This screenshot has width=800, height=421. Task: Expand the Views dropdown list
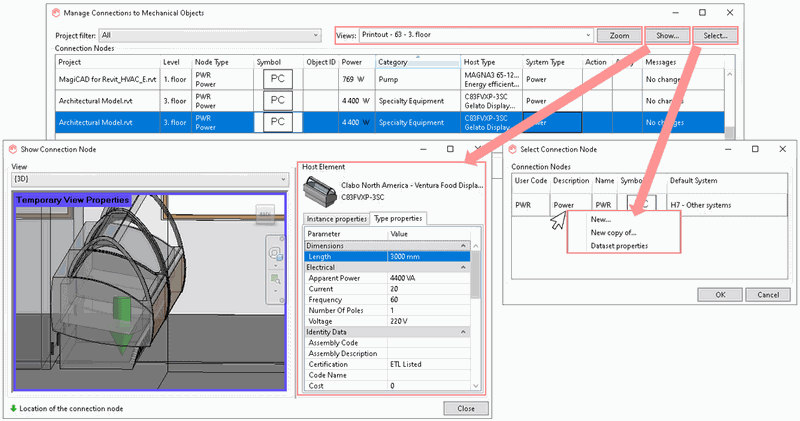point(588,35)
